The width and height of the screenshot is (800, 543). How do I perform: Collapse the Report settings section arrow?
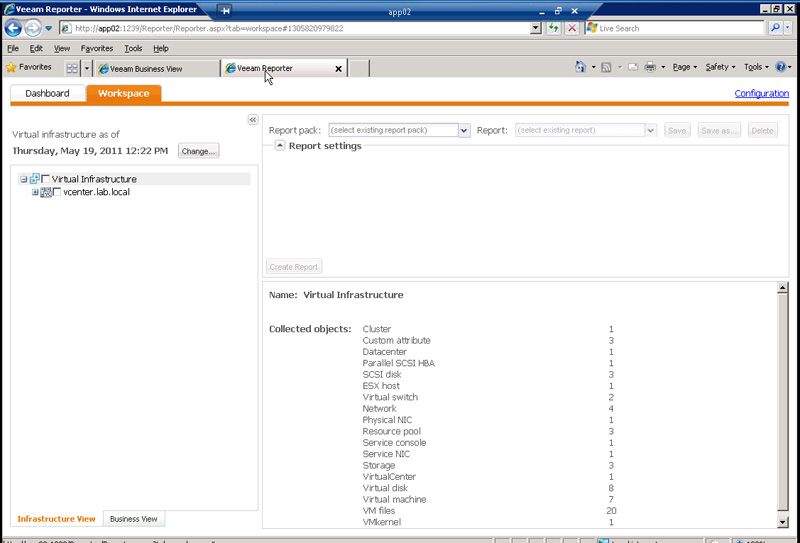280,145
